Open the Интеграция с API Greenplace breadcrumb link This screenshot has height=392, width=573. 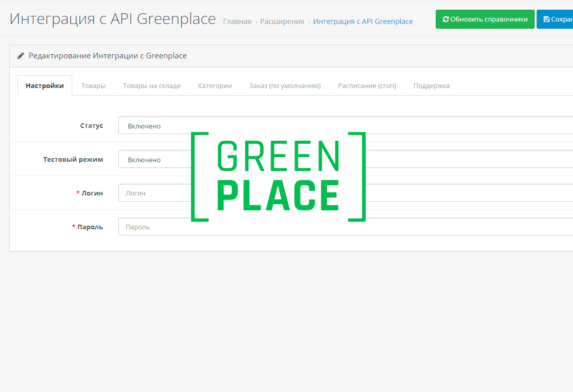pos(363,21)
